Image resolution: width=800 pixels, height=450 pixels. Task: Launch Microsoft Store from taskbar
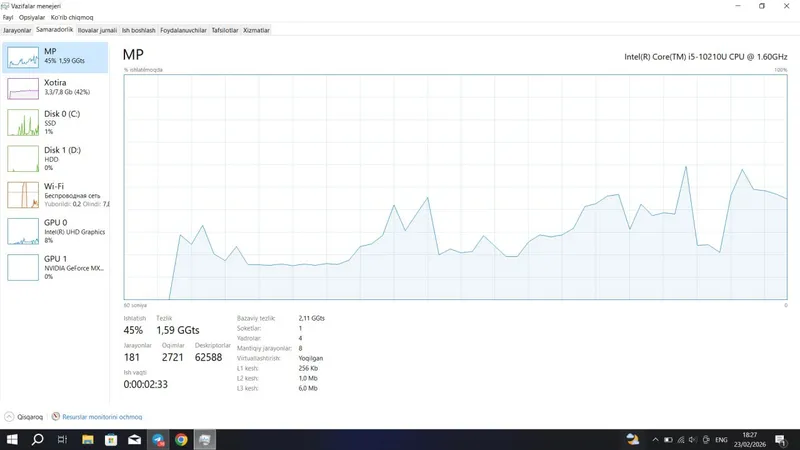click(111, 440)
